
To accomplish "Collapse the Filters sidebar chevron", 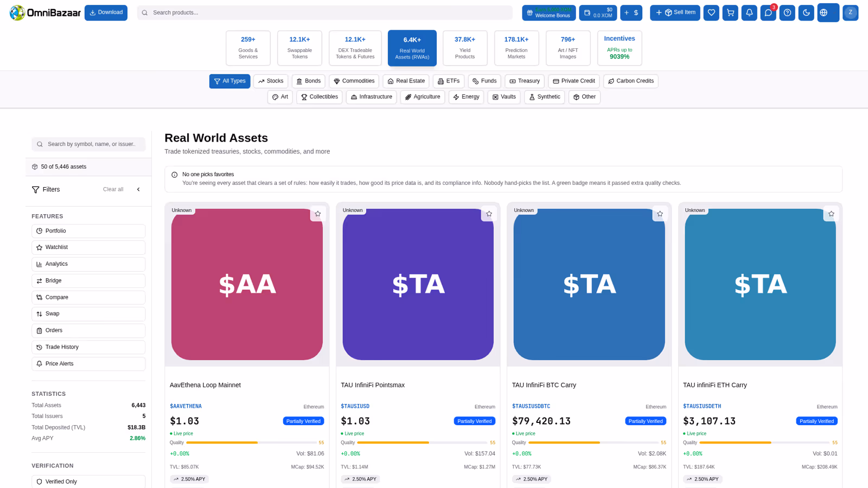I will coord(138,189).
